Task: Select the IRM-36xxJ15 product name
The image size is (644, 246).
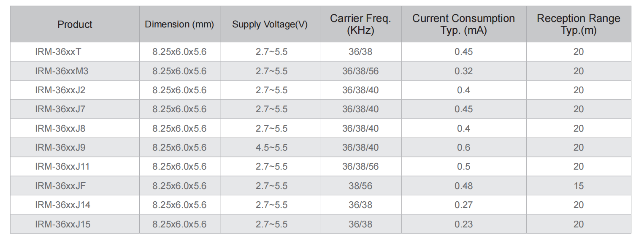Action: [x=63, y=224]
